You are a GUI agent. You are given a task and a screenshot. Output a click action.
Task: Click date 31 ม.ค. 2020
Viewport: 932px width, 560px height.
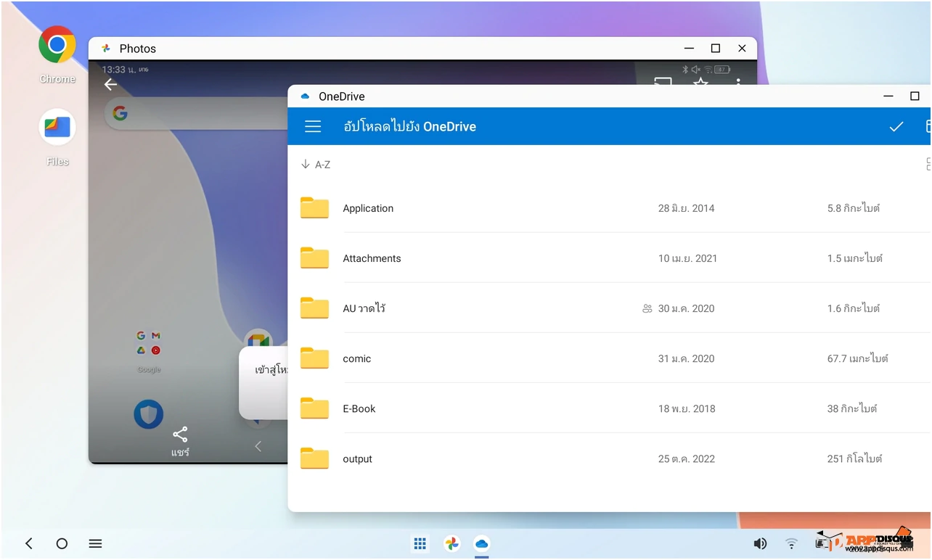point(687,358)
